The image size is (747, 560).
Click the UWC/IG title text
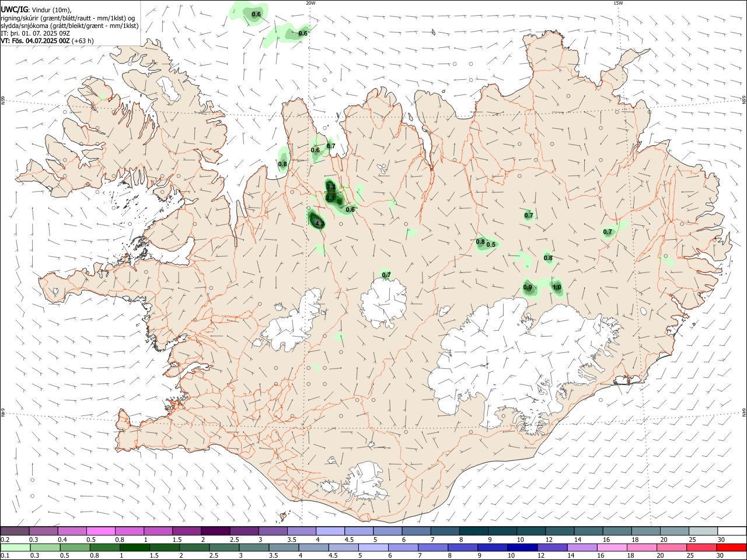pos(15,9)
